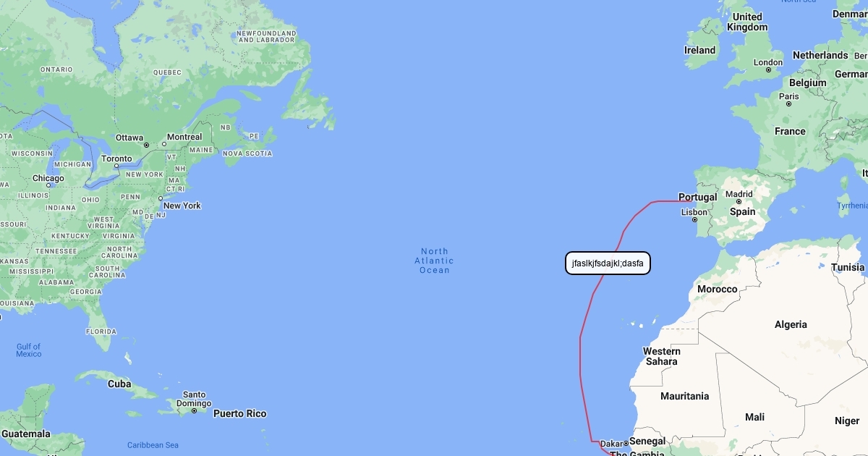Click the Dakar city marker
Screen dimensions: 868x456
(x=626, y=443)
